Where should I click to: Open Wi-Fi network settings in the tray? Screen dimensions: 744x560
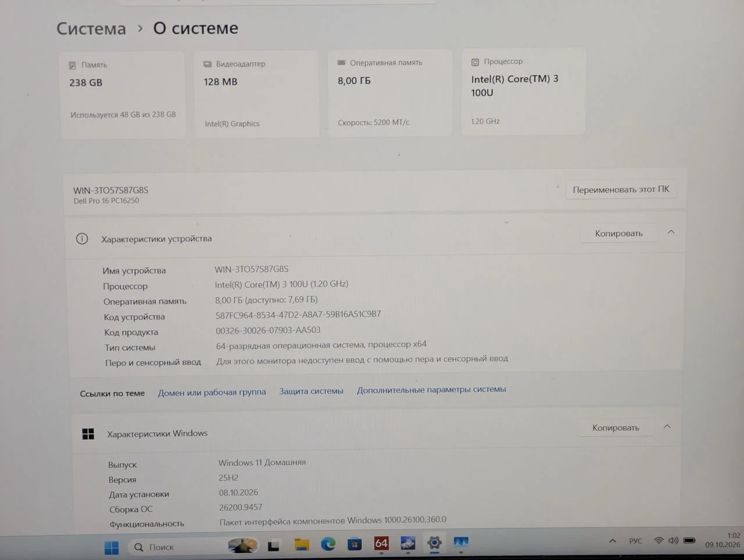[x=659, y=540]
